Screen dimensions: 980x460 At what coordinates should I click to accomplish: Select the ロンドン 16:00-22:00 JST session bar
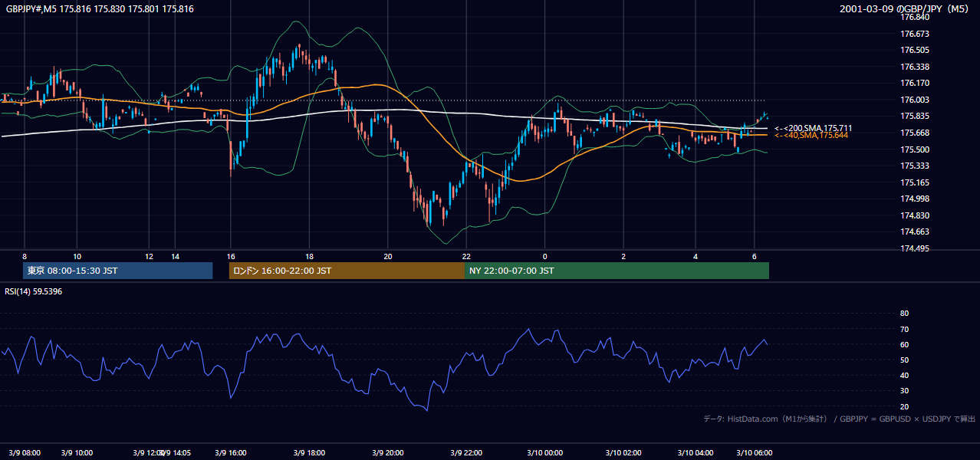(x=347, y=271)
